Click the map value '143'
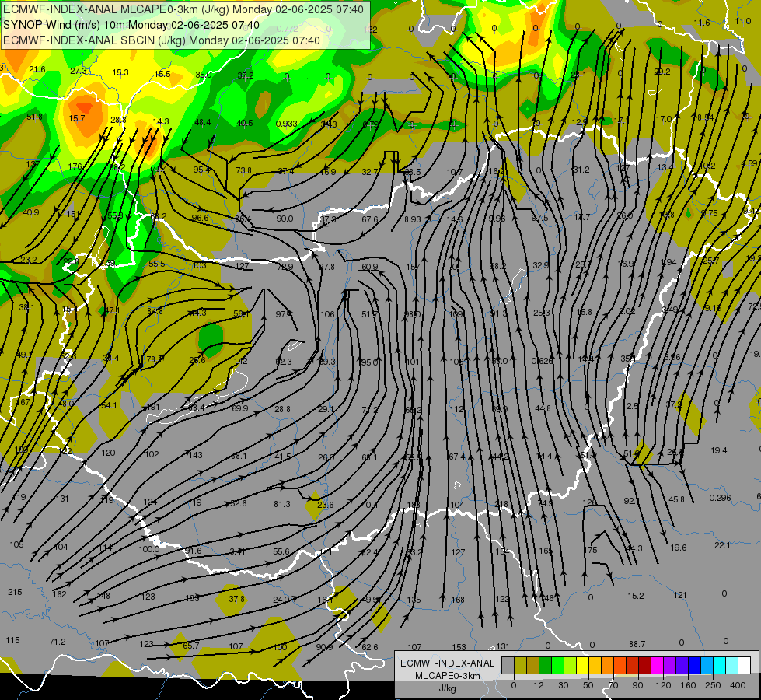This screenshot has width=761, height=700. coord(196,455)
